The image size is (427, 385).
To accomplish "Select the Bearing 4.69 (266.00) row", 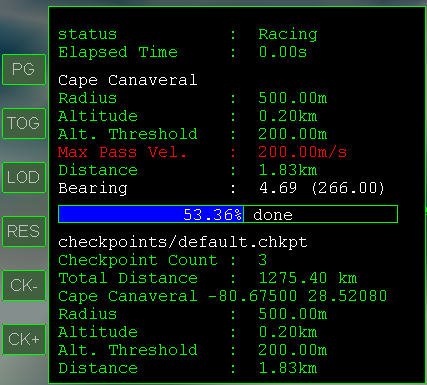I will (x=221, y=188).
